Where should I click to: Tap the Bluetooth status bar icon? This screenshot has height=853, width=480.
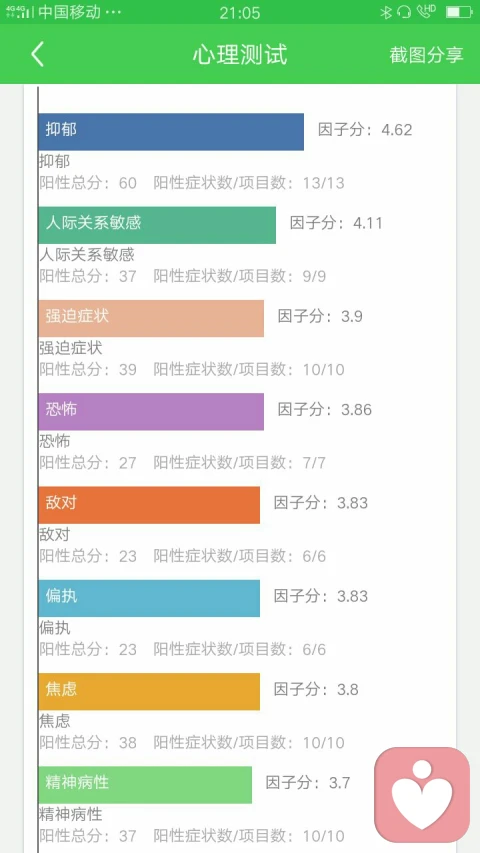(x=386, y=12)
